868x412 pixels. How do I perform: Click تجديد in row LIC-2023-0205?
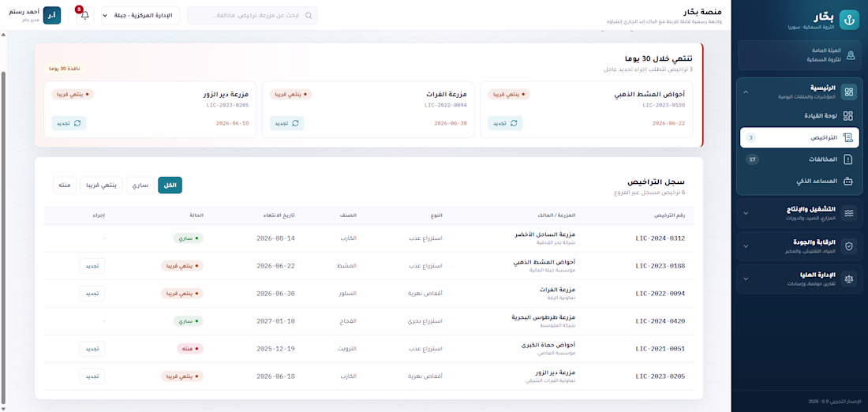(92, 376)
